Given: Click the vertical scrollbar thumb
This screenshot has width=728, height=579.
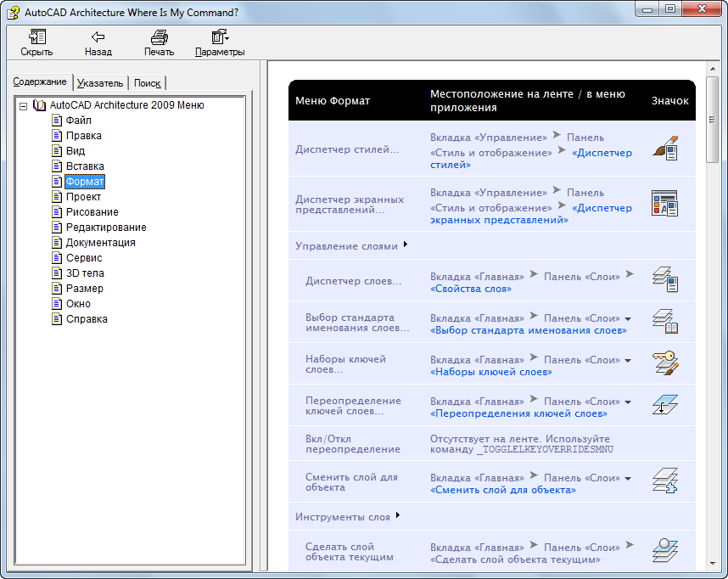Looking at the screenshot, I should [x=712, y=120].
